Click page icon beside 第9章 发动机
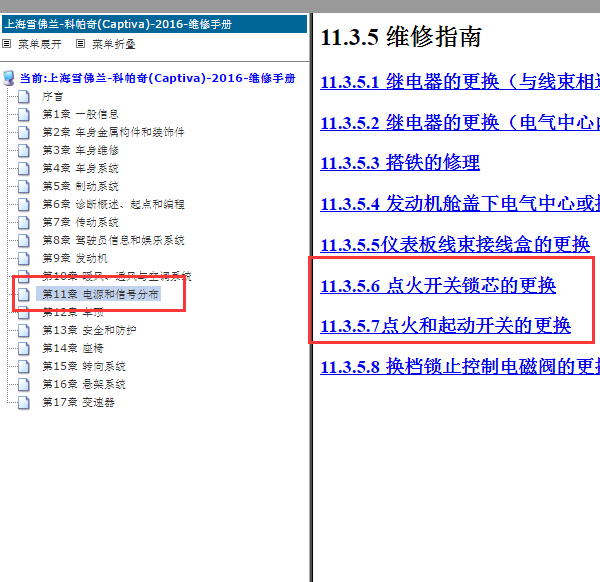The image size is (600, 582). (x=24, y=258)
